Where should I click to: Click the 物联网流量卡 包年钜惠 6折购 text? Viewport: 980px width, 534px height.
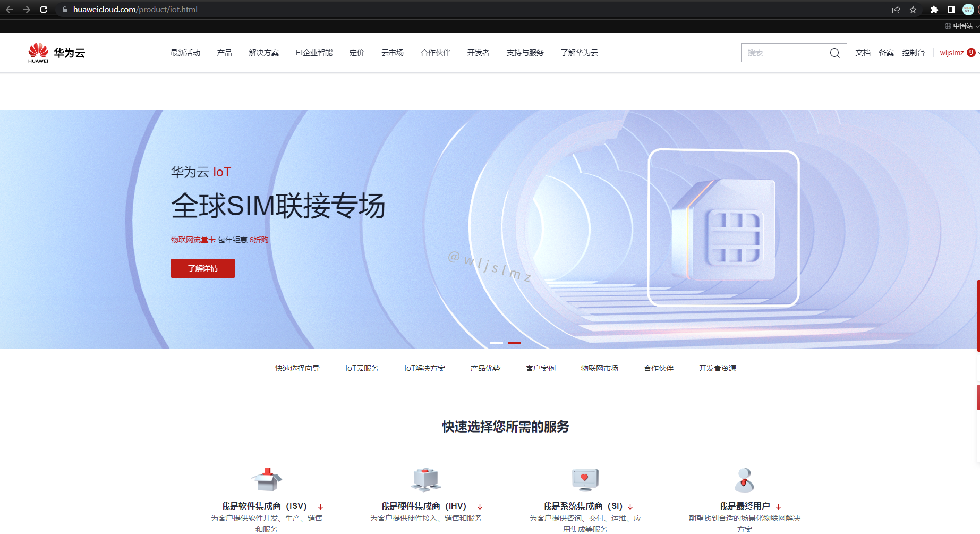tap(220, 240)
